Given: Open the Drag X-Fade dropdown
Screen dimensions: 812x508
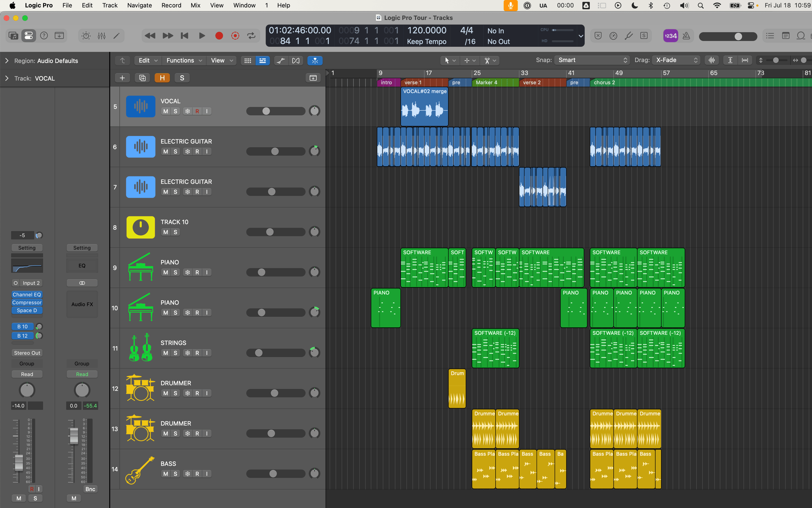Looking at the screenshot, I should (676, 60).
